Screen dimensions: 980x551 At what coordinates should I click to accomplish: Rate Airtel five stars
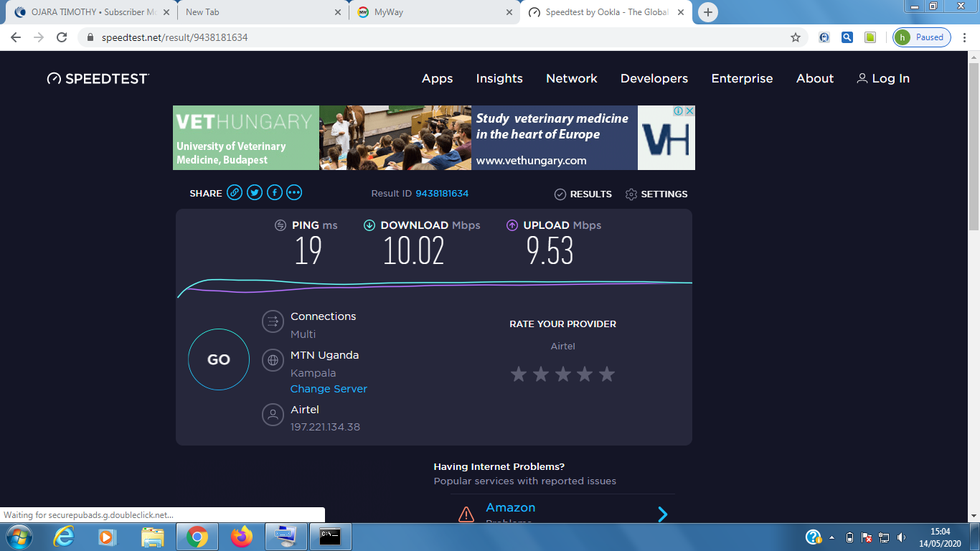[607, 374]
